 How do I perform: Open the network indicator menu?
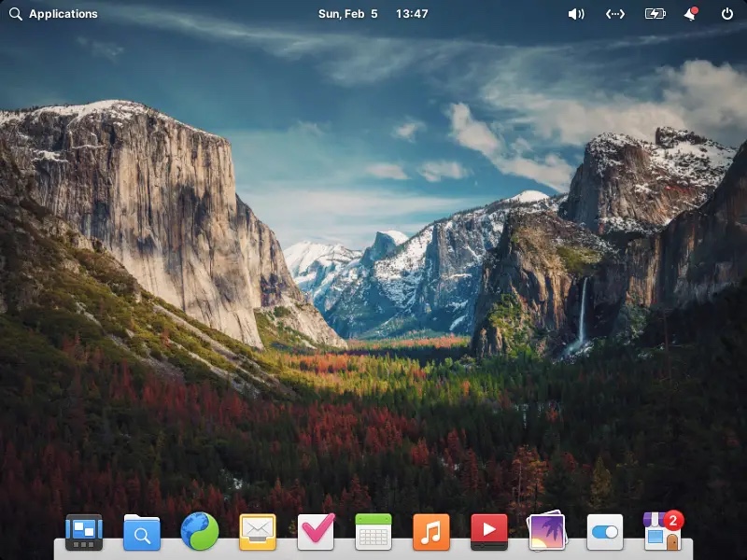[x=613, y=14]
